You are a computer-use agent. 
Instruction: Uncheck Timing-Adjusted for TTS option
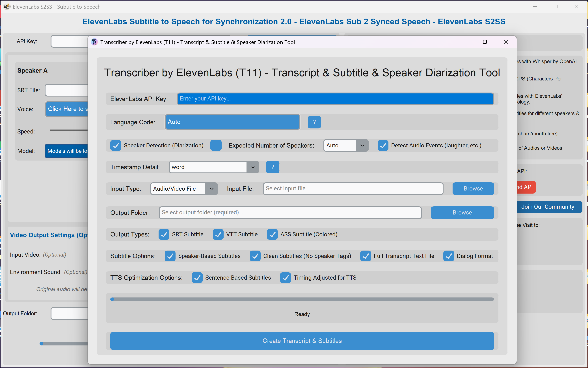pyautogui.click(x=285, y=278)
